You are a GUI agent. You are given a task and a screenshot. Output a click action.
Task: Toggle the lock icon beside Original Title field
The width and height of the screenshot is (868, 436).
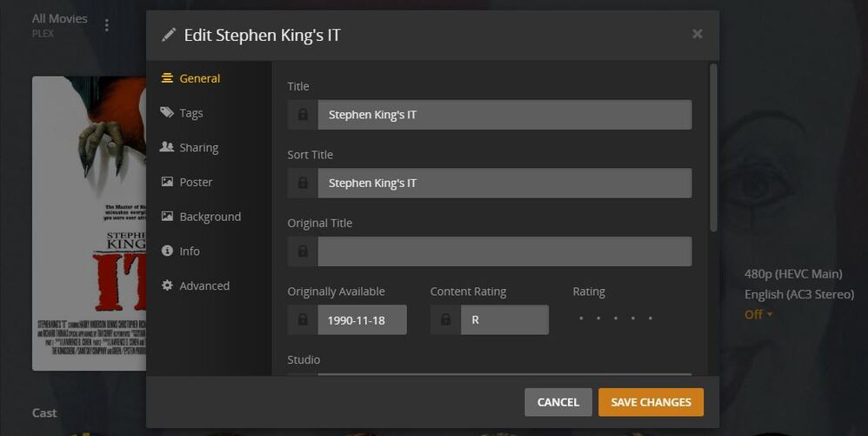[303, 252]
